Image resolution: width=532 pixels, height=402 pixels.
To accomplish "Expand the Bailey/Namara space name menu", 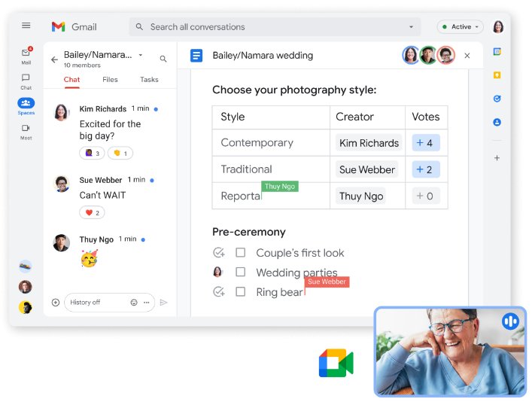I will [x=141, y=55].
